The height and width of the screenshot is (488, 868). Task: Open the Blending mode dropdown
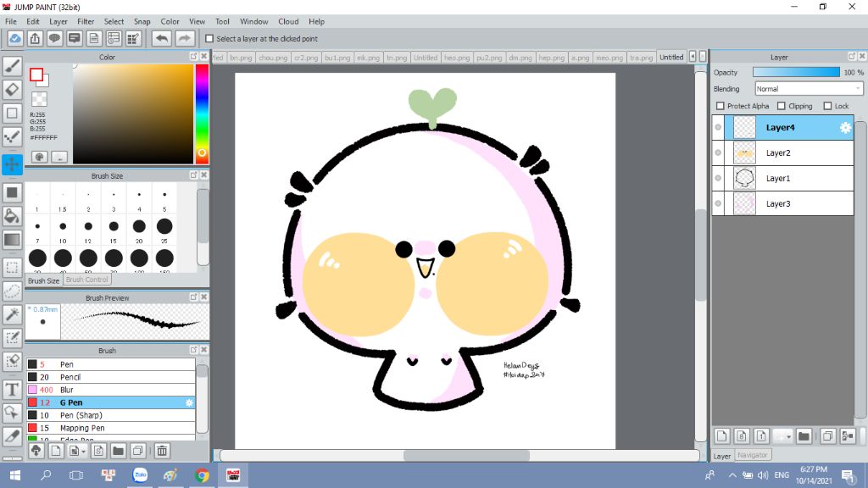pyautogui.click(x=809, y=89)
